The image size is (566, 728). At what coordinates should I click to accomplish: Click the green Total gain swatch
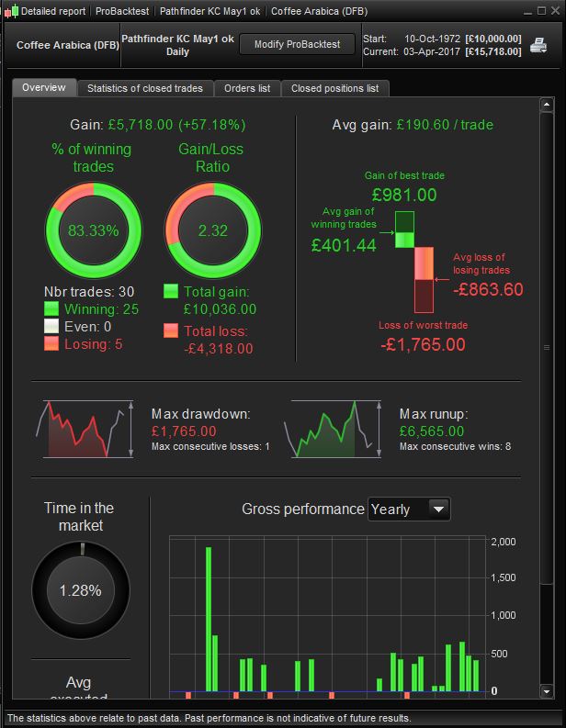[171, 291]
